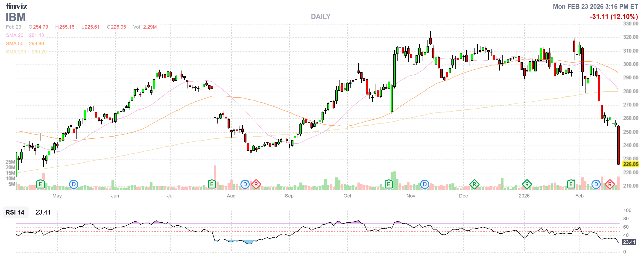This screenshot has height=259, width=644.
Task: Click the green R marker near 2026 label
Action: pos(527,185)
